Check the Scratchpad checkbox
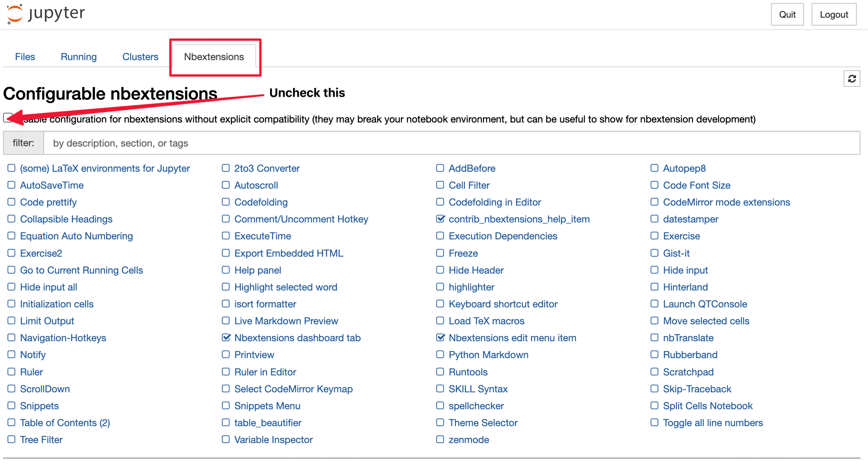The image size is (868, 475). point(654,372)
